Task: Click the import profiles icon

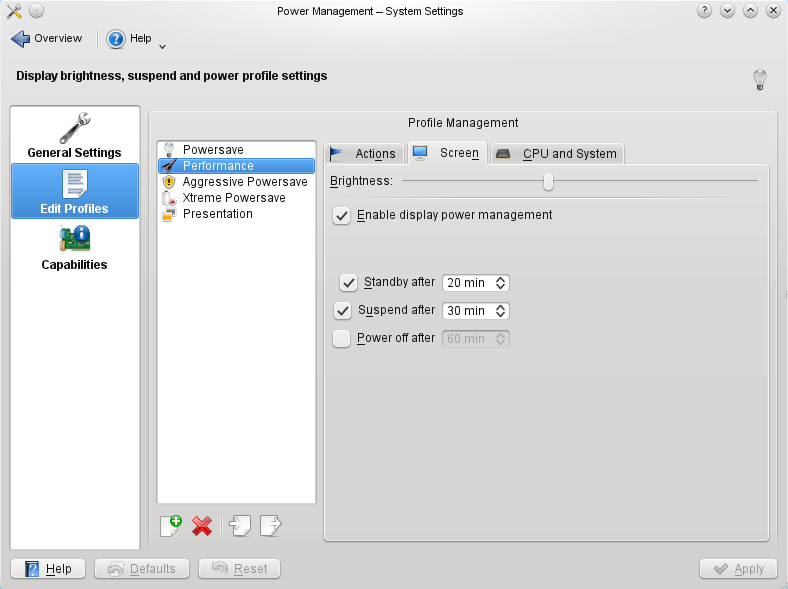Action: 240,525
